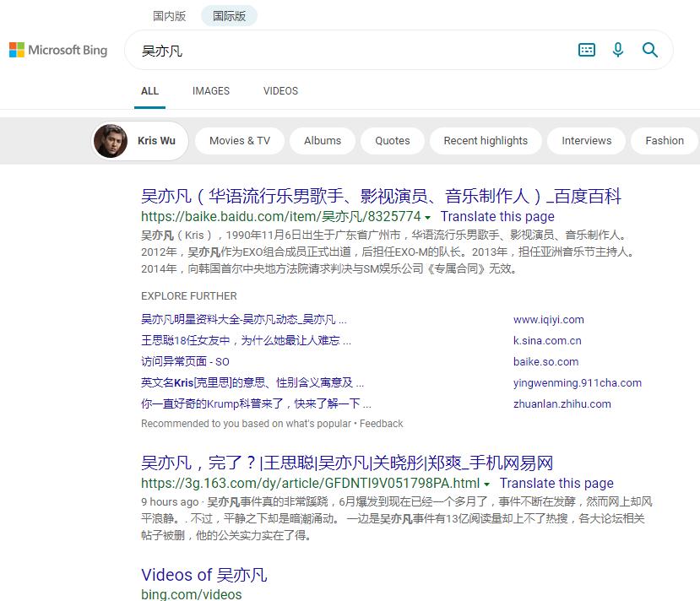View Quotes about Kris Wu

point(392,140)
